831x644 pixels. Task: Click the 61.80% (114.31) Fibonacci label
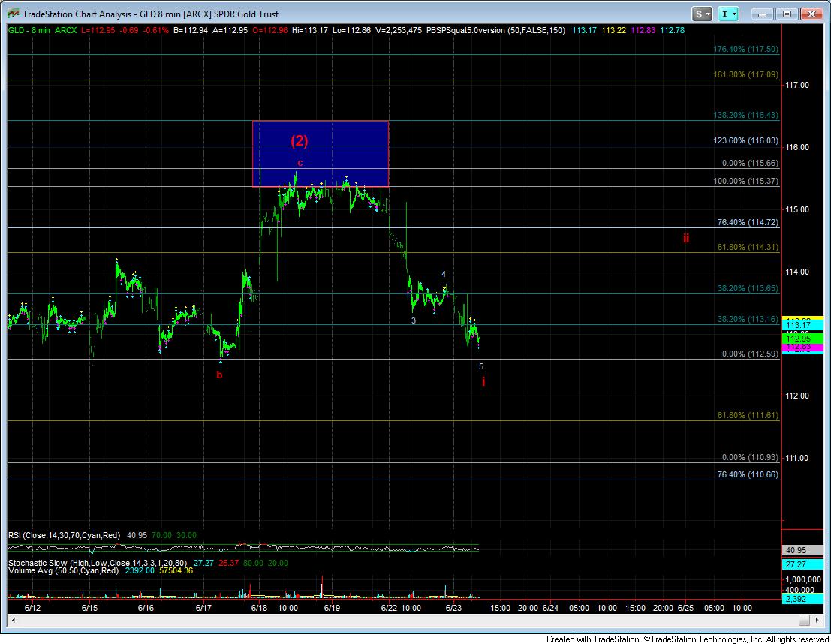748,247
